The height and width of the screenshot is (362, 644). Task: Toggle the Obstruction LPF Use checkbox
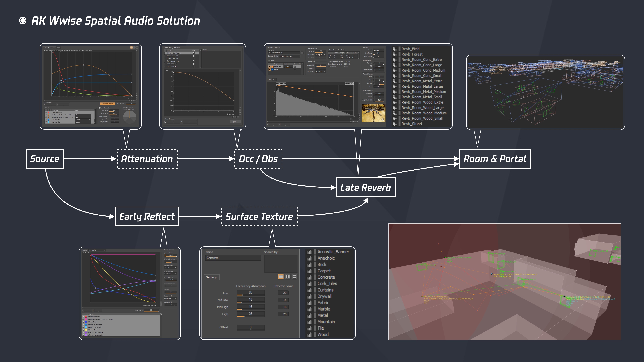coord(194,56)
